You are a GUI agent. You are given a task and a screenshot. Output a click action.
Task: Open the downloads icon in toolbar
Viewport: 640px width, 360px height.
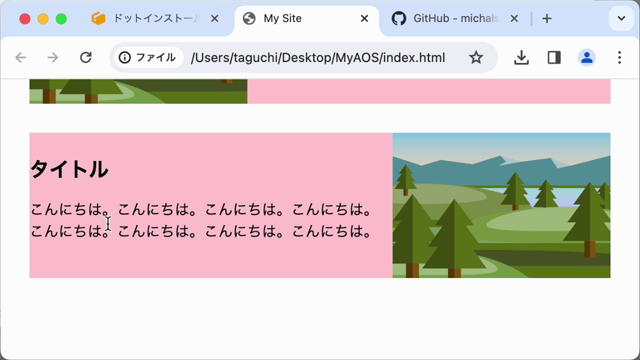click(521, 58)
